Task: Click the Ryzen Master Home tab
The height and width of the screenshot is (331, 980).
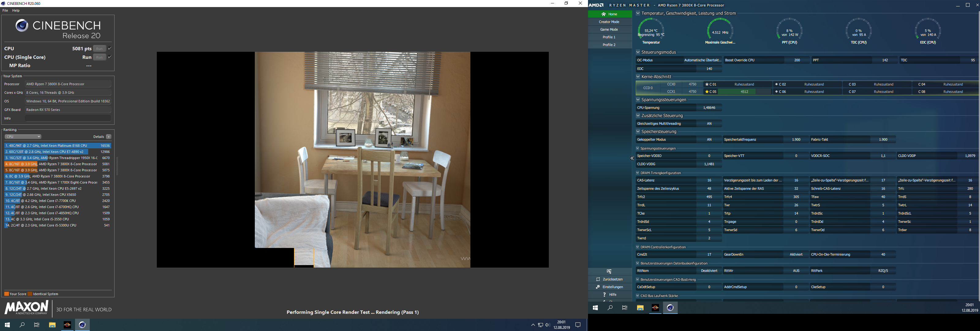Action: point(609,14)
